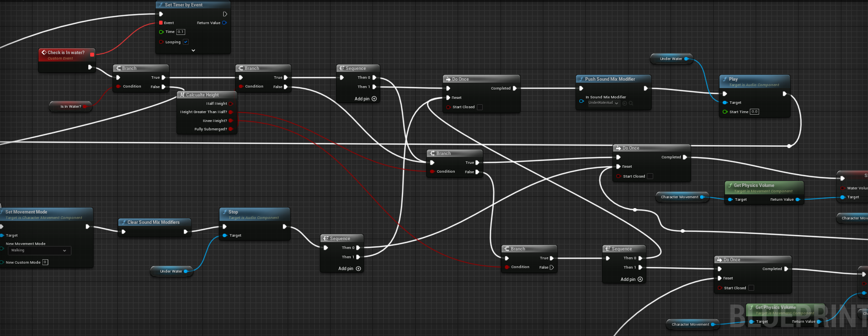Expand the Set Timer by Event advanced pins arrow
868x336 pixels.
[x=193, y=50]
